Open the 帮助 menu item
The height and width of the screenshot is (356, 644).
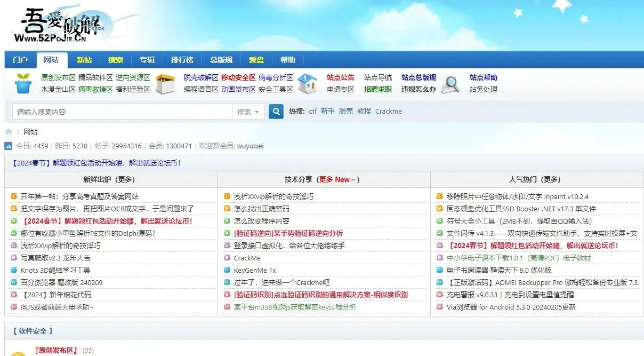point(288,59)
